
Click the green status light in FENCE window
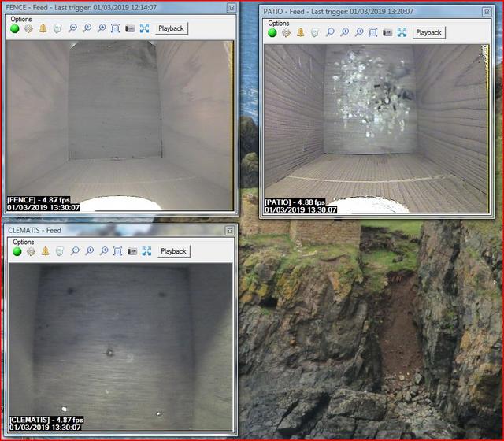click(15, 28)
